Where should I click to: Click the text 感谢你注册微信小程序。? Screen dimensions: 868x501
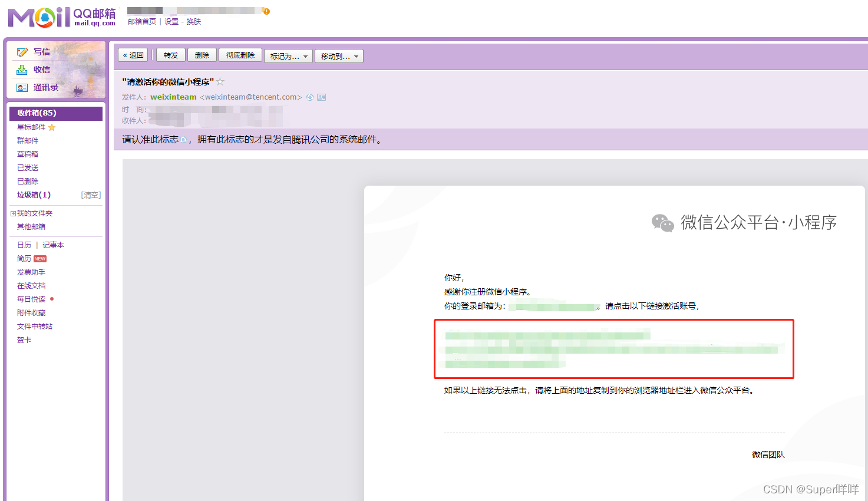(x=488, y=292)
